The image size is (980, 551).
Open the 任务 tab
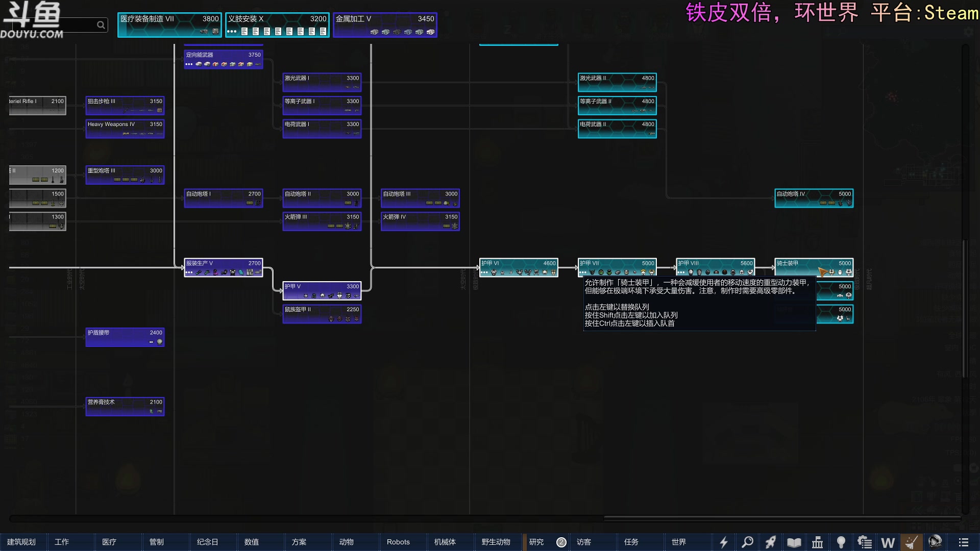click(x=641, y=542)
